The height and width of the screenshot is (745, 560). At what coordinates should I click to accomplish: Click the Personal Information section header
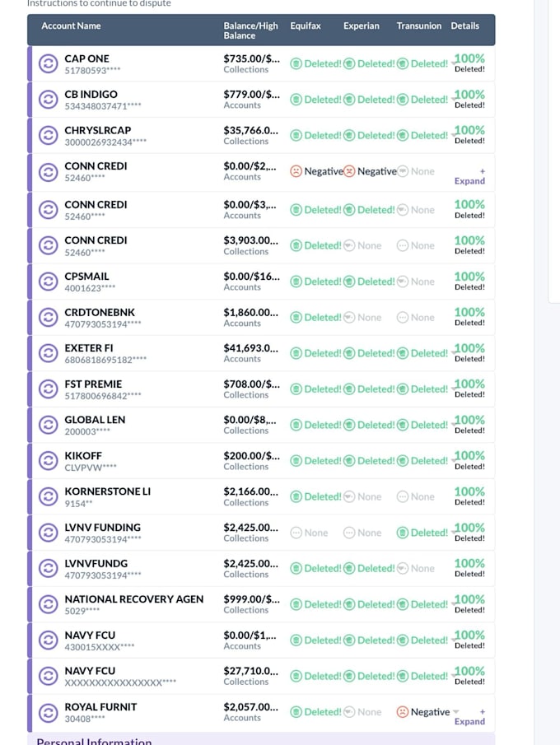click(94, 741)
